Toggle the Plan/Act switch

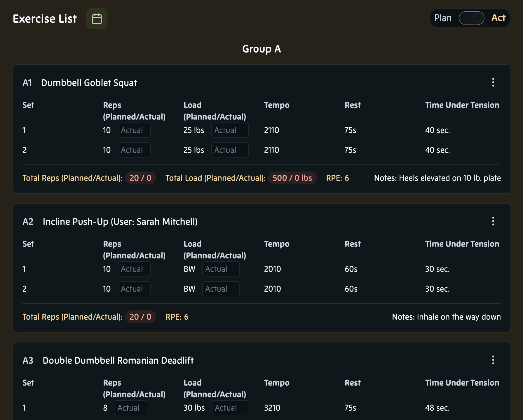(x=471, y=18)
